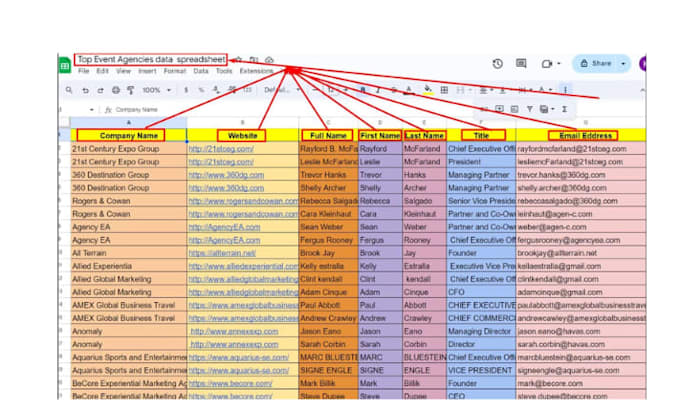Format as currency with dollar icon

click(x=186, y=90)
